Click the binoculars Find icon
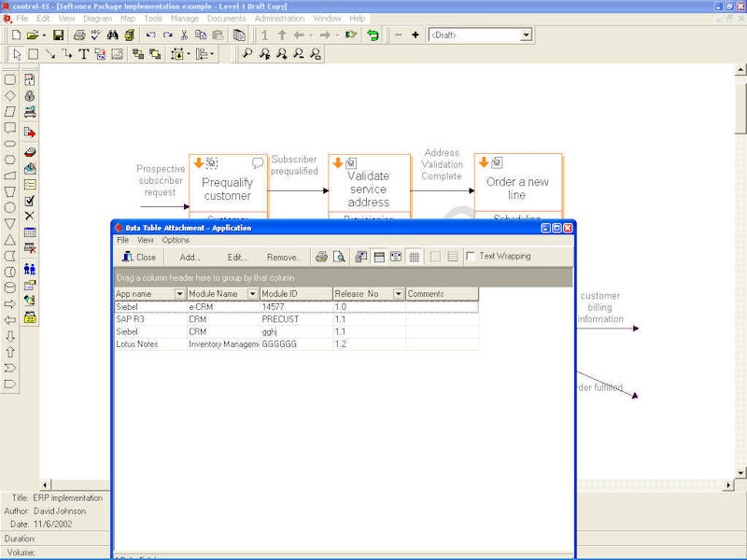 click(112, 35)
